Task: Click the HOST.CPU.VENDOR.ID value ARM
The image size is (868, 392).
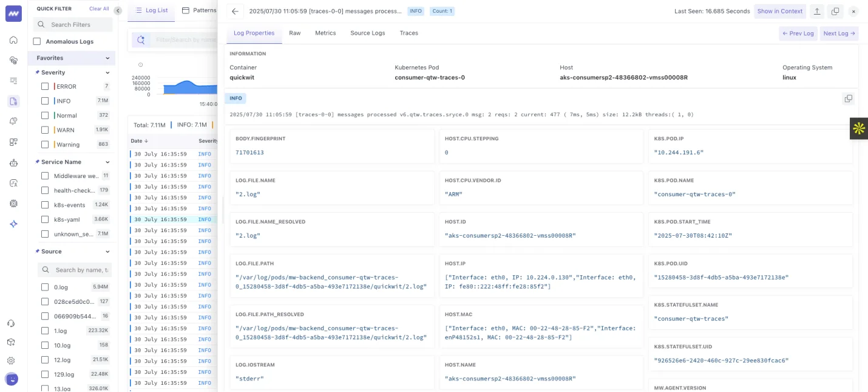Action: point(453,194)
